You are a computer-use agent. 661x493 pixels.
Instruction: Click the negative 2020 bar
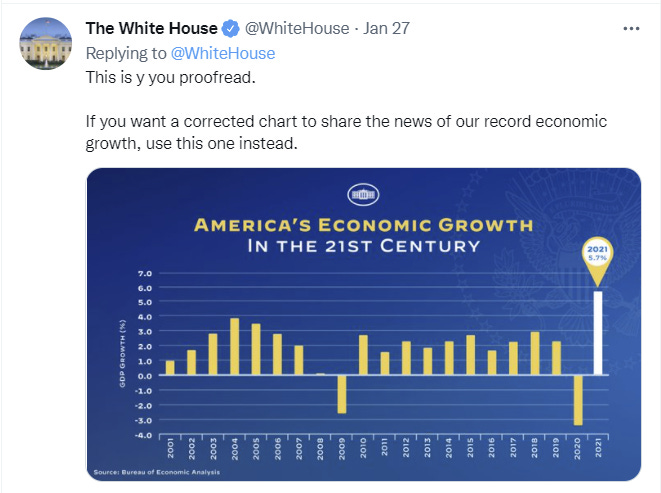(578, 400)
